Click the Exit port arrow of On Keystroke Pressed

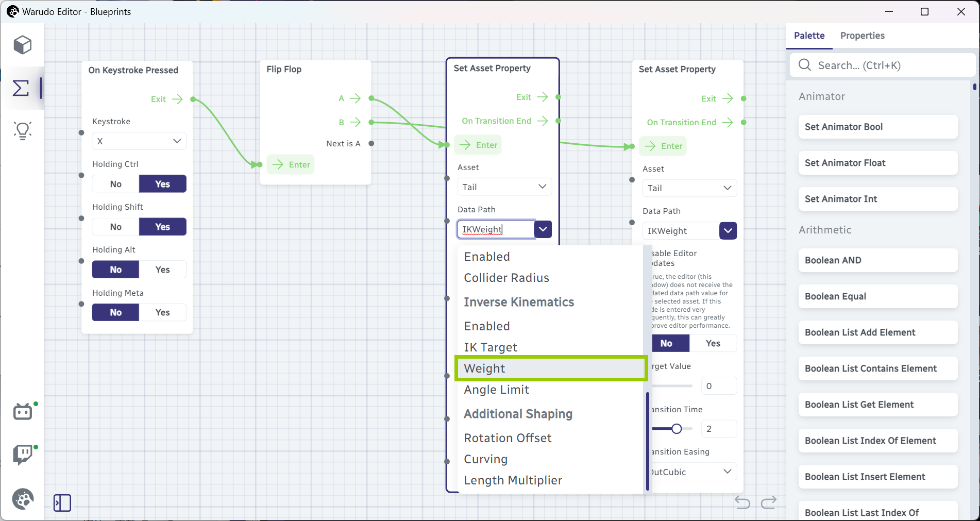pos(177,99)
